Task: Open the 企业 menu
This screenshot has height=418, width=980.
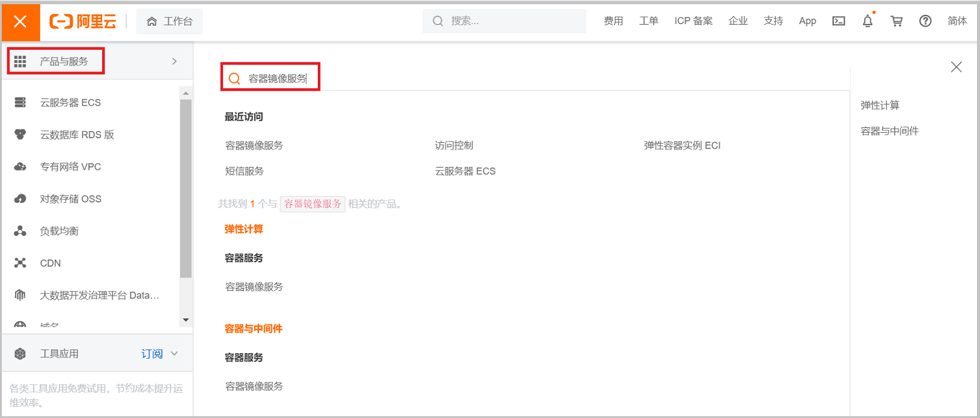Action: tap(738, 21)
